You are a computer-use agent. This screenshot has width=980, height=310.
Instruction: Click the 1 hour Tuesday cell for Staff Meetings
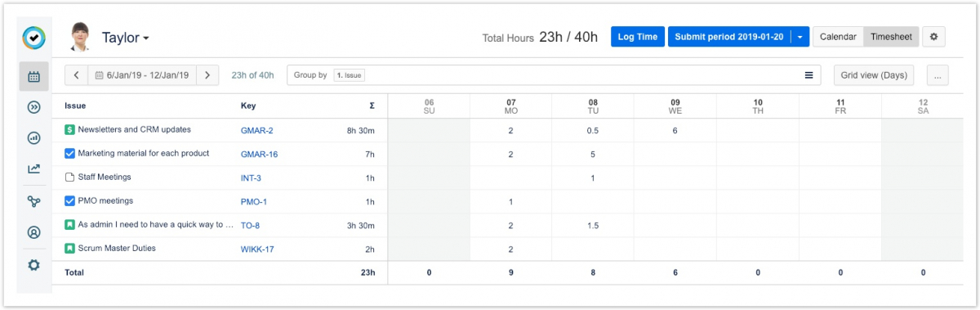point(593,177)
